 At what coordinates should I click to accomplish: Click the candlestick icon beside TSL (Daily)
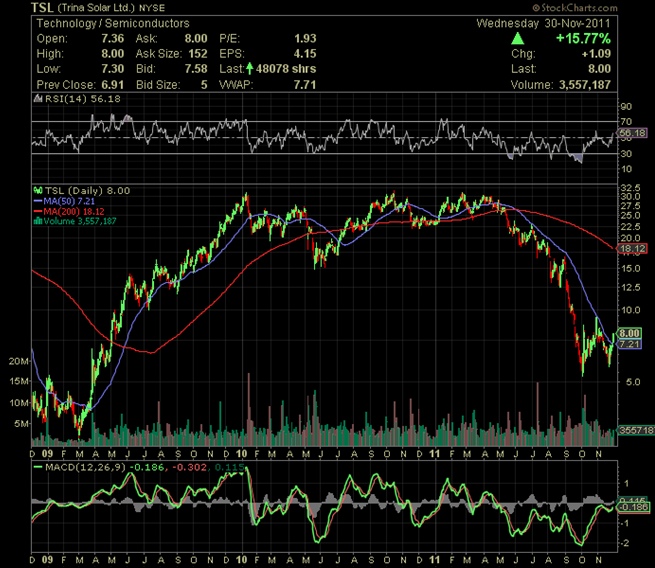[x=38, y=190]
